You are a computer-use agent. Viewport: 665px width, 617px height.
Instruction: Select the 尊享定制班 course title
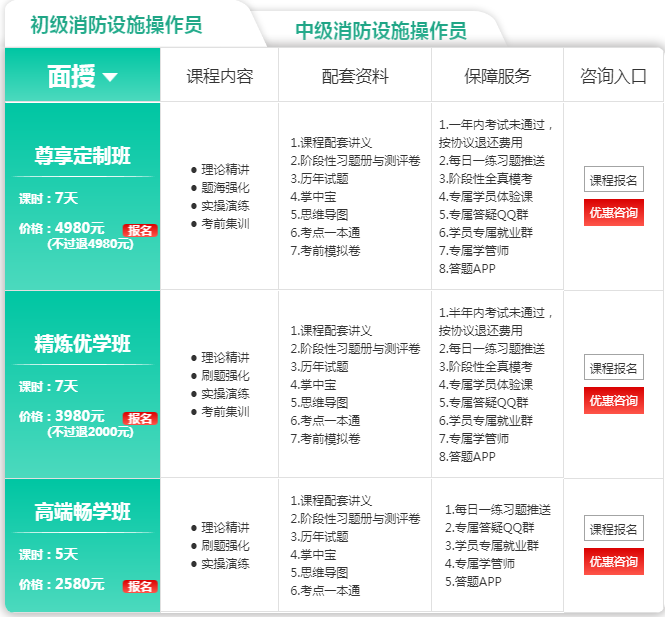[83, 156]
